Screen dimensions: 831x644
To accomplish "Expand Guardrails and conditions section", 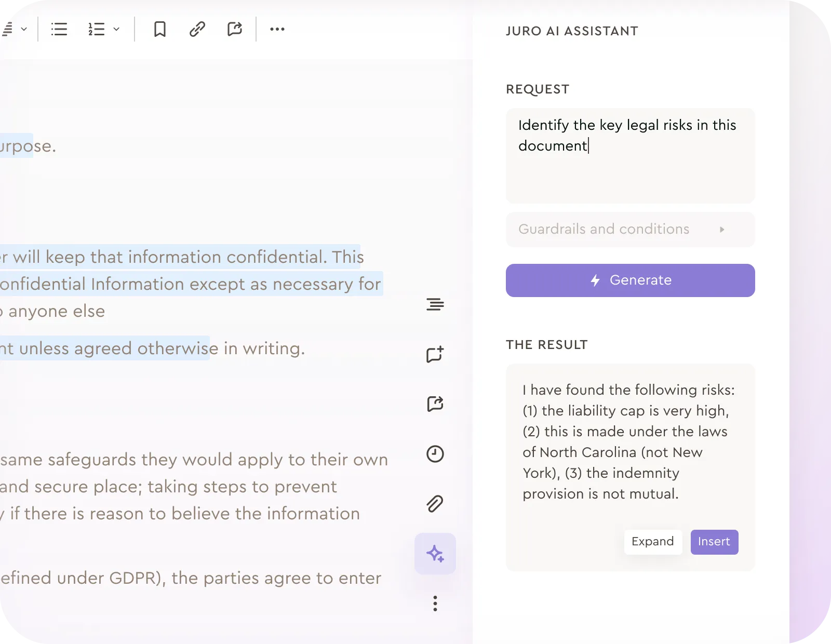I will click(630, 229).
